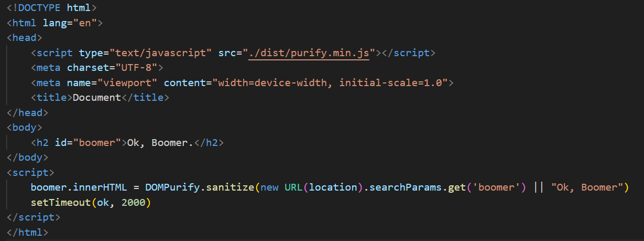Click the closing head tag
This screenshot has height=241, width=644.
(28, 113)
